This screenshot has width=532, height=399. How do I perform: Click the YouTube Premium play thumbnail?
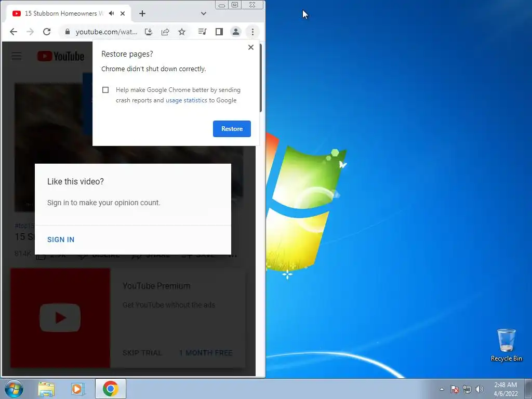pyautogui.click(x=60, y=318)
